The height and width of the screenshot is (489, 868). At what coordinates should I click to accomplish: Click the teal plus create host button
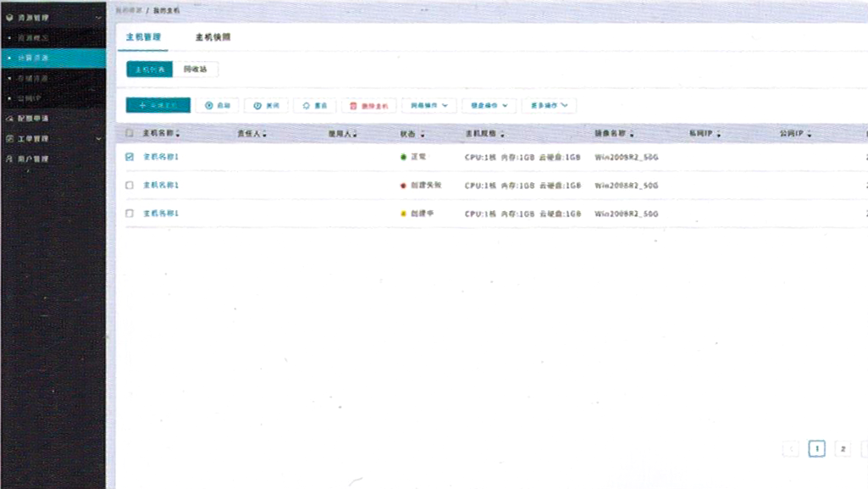158,106
